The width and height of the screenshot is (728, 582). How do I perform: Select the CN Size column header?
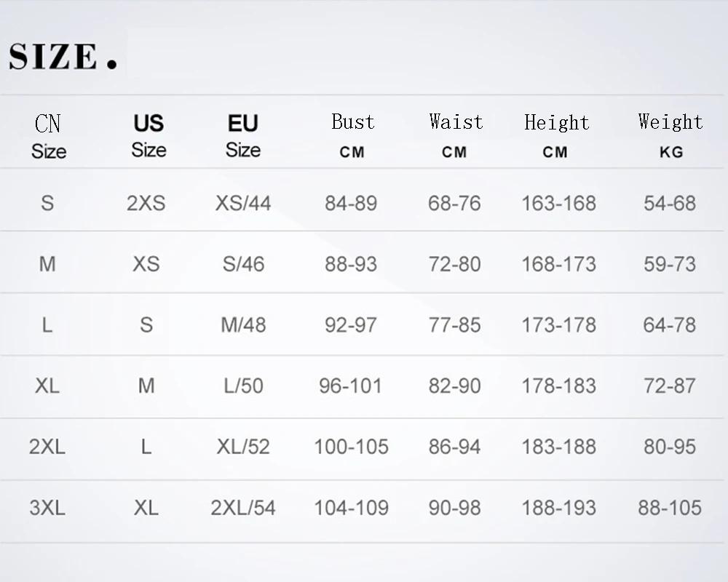[48, 137]
